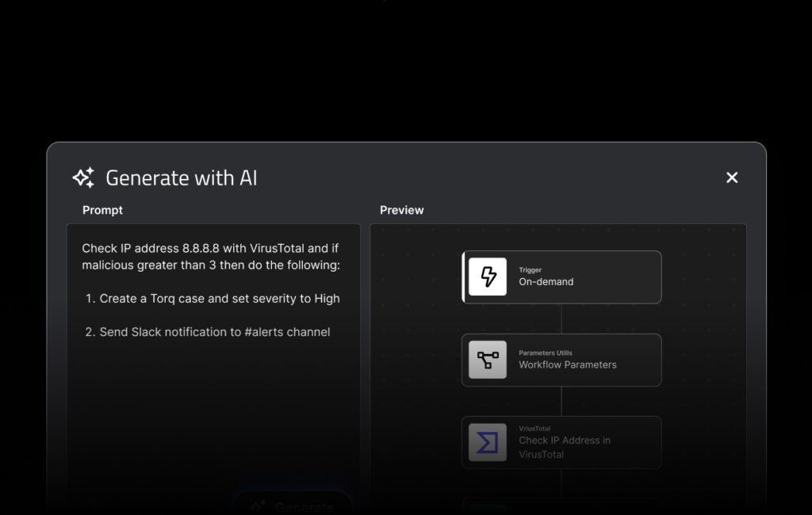Click the small 'Parameters Utils' category label

545,353
